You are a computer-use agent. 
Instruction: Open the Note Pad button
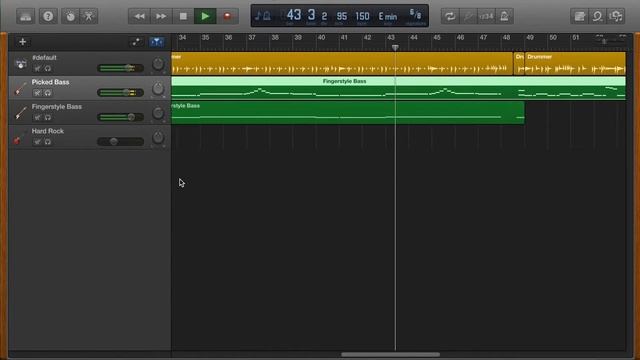coord(580,16)
